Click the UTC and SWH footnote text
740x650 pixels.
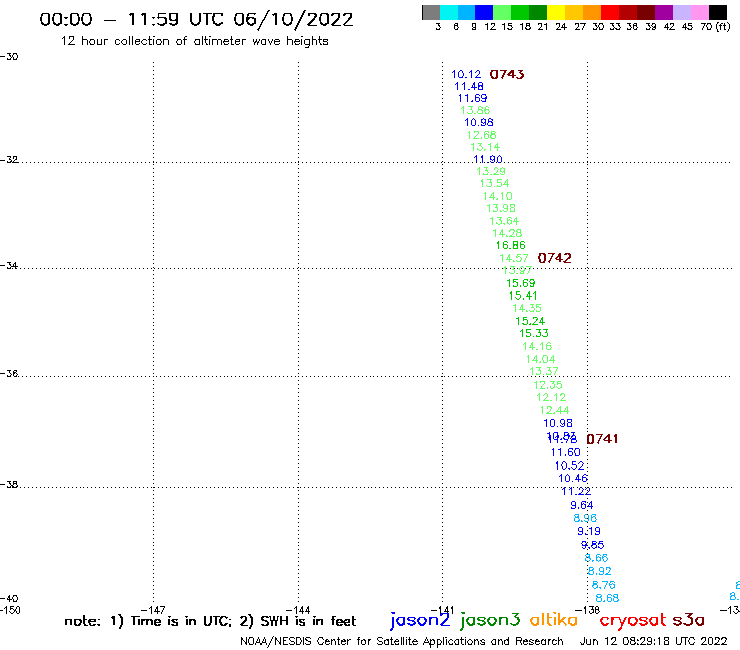(210, 621)
